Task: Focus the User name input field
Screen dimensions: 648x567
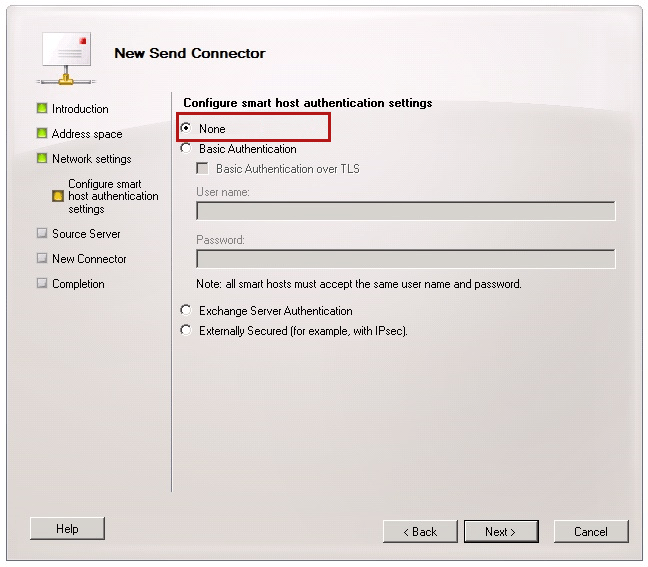Action: coord(405,211)
